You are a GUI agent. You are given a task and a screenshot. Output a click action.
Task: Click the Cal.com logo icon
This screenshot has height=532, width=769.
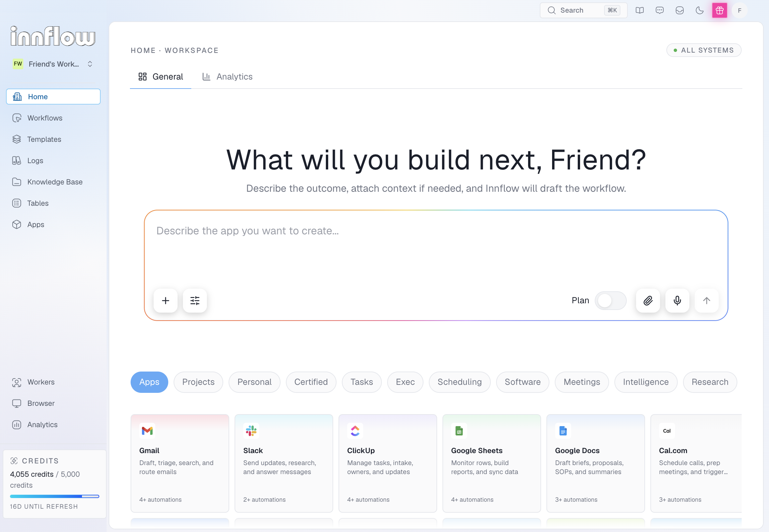click(x=667, y=431)
